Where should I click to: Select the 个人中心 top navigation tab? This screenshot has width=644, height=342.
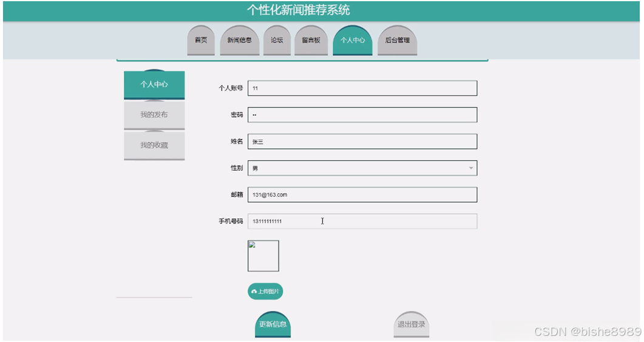tap(353, 40)
